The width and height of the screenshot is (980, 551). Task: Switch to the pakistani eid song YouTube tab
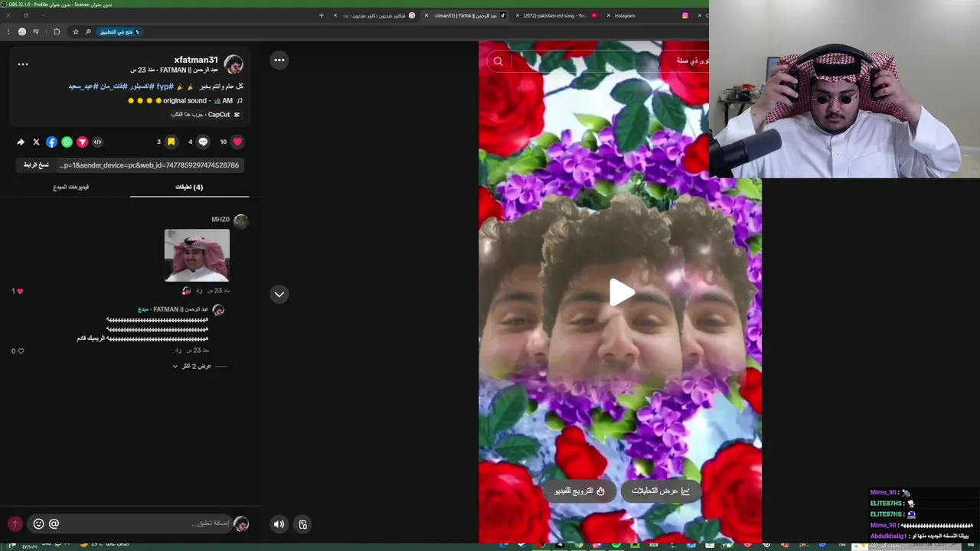(x=554, y=15)
